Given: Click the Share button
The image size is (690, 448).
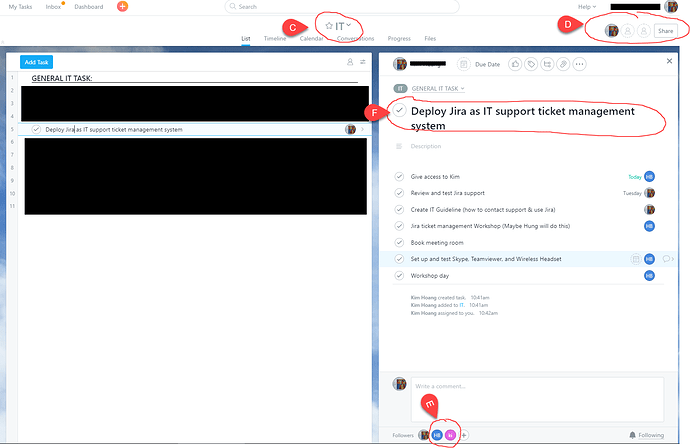Looking at the screenshot, I should coord(665,31).
